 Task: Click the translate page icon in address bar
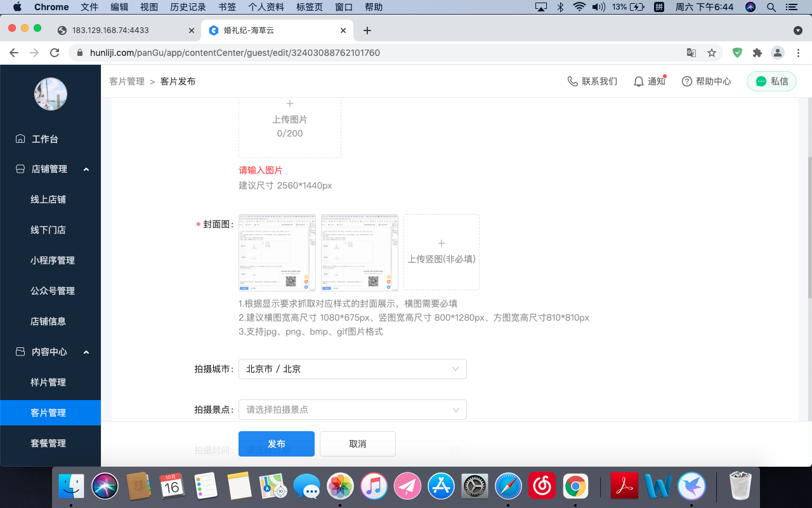(x=691, y=53)
